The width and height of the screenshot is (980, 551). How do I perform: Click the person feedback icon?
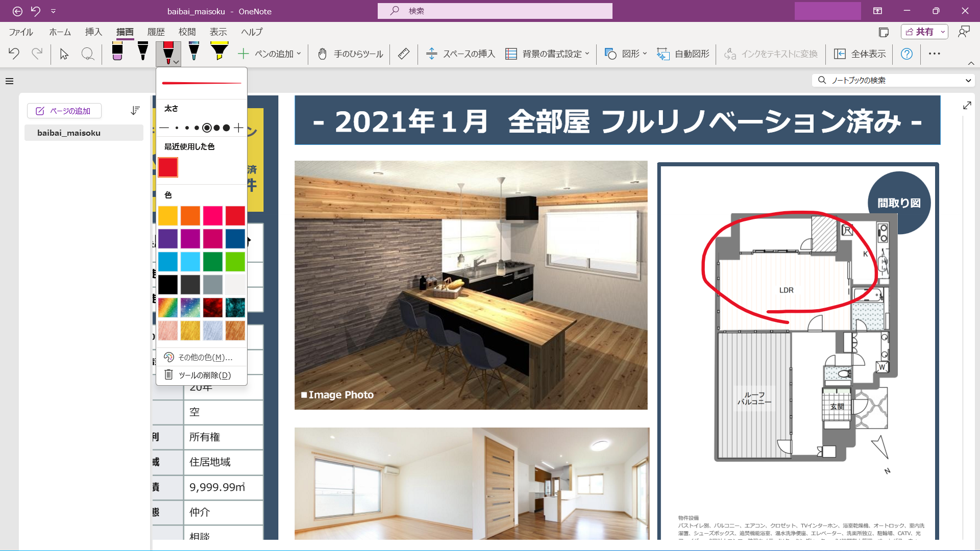coord(964,32)
